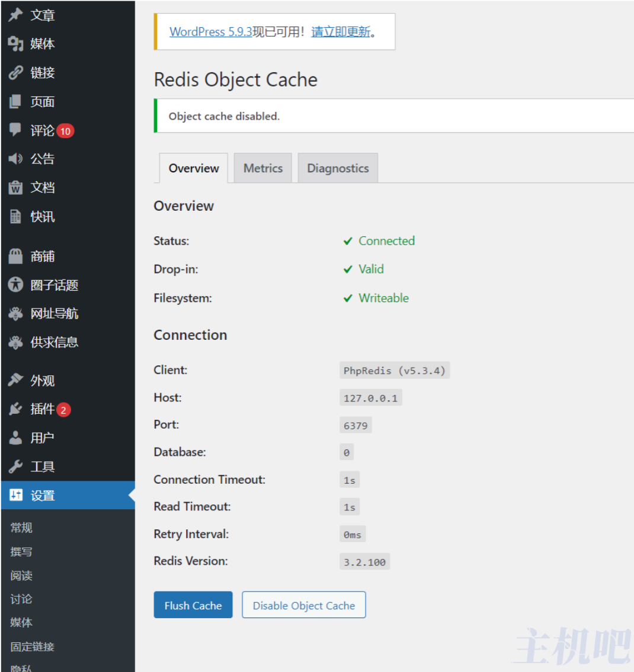Click the 6379 port value

(x=356, y=425)
